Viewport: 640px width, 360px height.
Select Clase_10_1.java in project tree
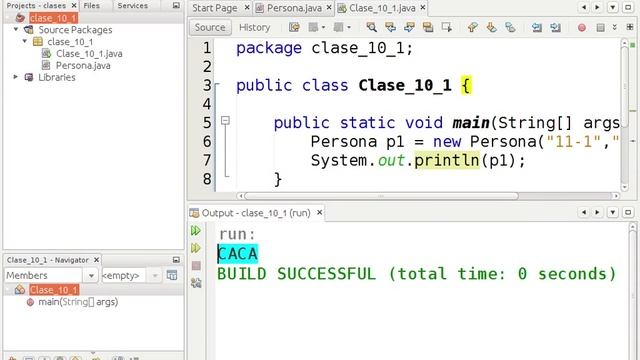[x=89, y=53]
